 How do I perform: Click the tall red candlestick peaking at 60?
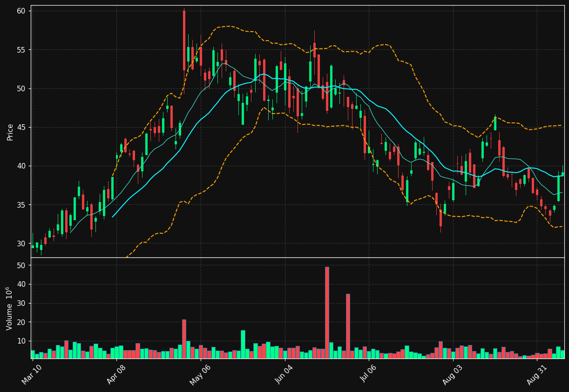point(184,41)
